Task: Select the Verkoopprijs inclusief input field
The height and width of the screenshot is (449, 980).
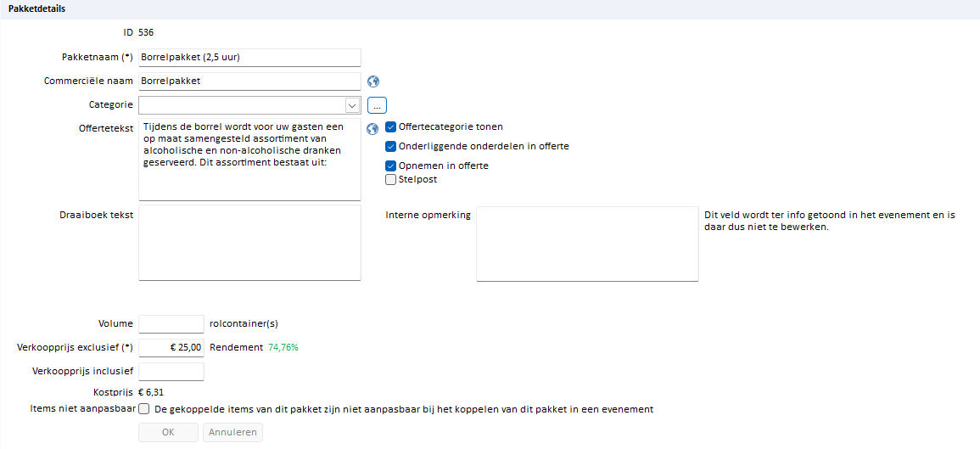Action: click(x=171, y=371)
